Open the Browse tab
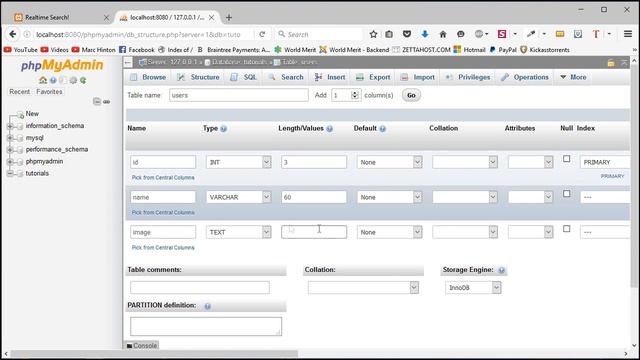Screen dimensions: 640x360 [x=148, y=77]
